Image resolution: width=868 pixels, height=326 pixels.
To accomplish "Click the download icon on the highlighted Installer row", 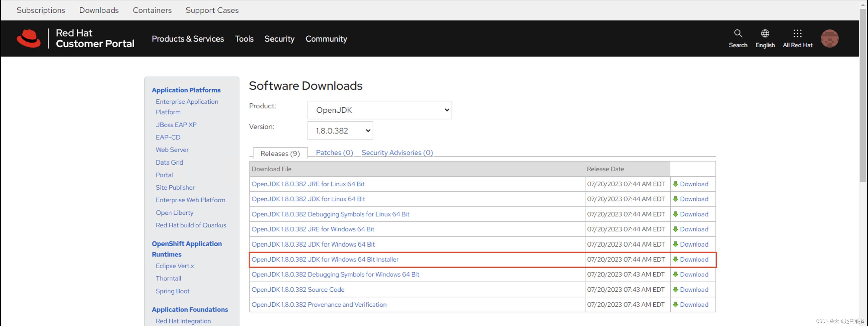I will pos(676,259).
